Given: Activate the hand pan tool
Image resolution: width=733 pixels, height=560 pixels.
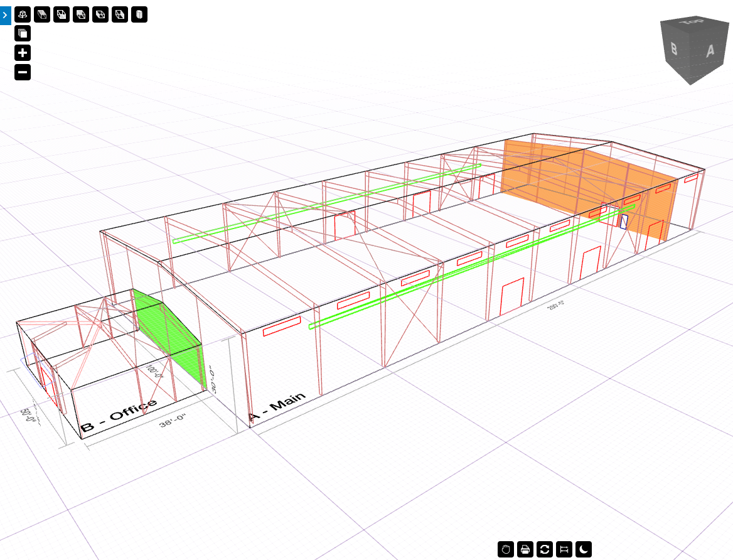Looking at the screenshot, I should pos(506,549).
